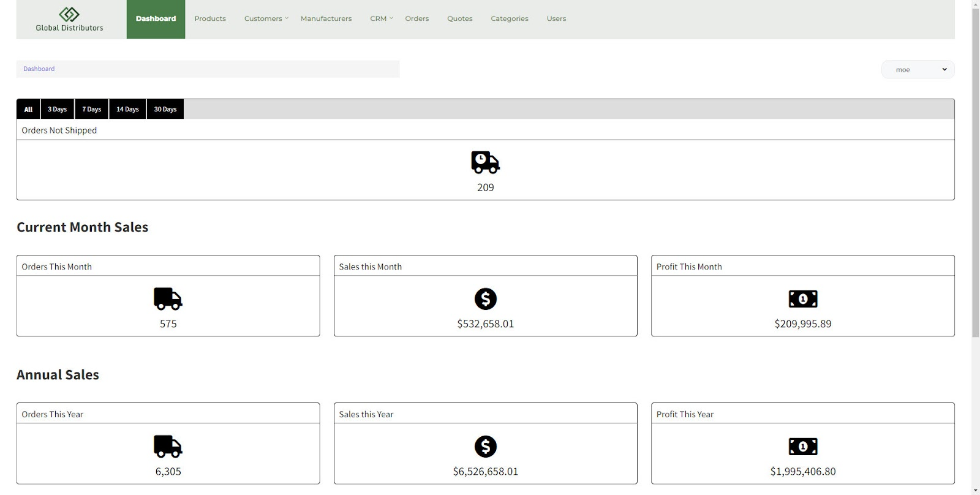Click the Sales this Month card title
Screen dimensions: 980x495
pos(370,266)
